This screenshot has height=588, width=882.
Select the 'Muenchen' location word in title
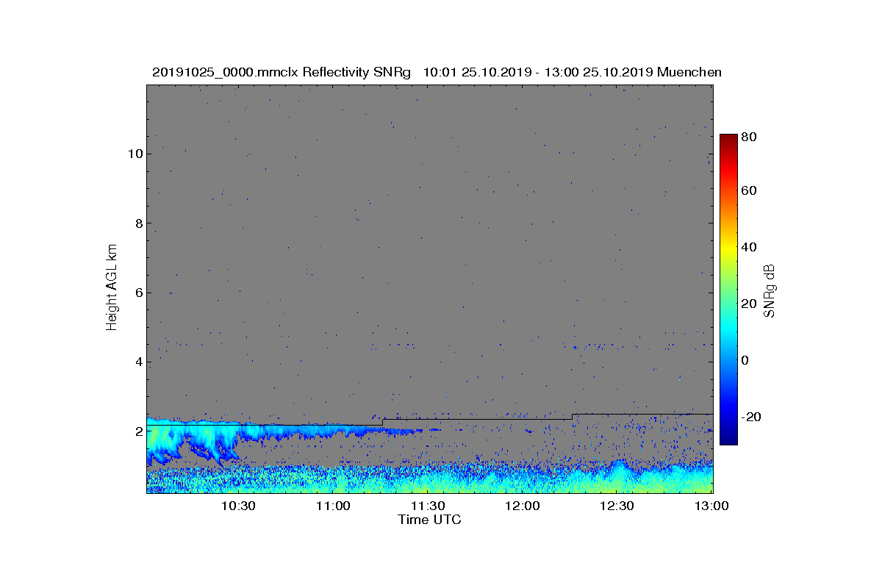[x=689, y=72]
